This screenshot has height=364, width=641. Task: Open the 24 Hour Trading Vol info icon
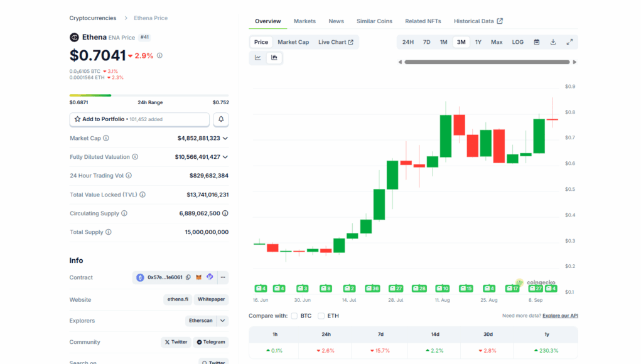(129, 176)
